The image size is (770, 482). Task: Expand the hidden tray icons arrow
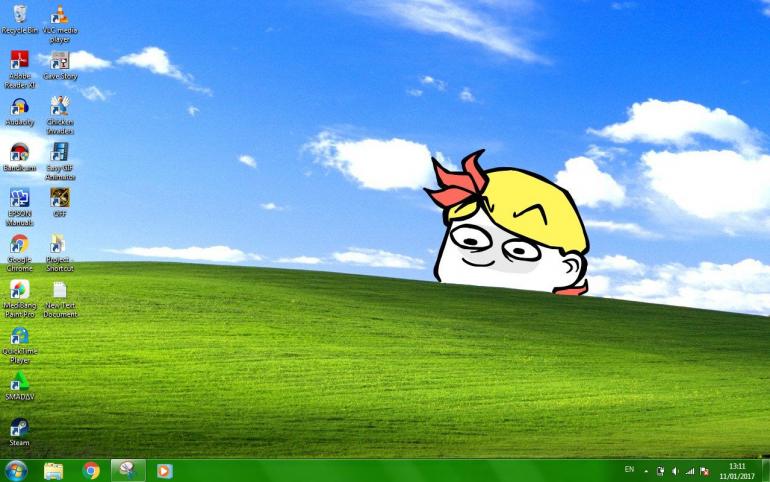coord(646,471)
